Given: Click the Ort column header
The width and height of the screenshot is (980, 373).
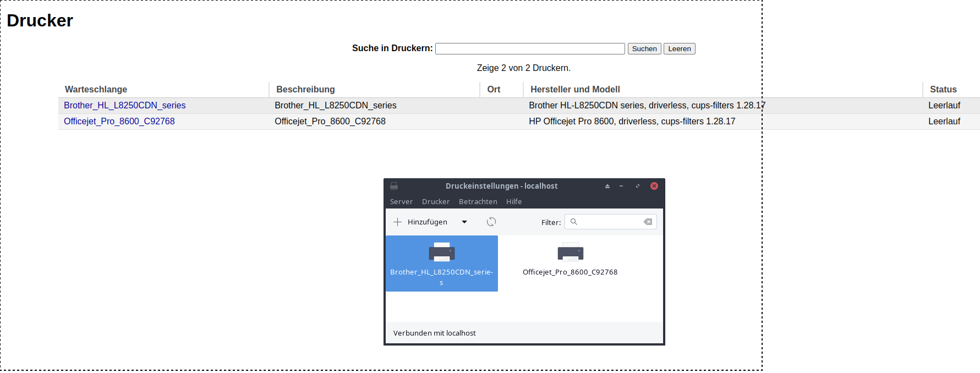Looking at the screenshot, I should [x=494, y=89].
